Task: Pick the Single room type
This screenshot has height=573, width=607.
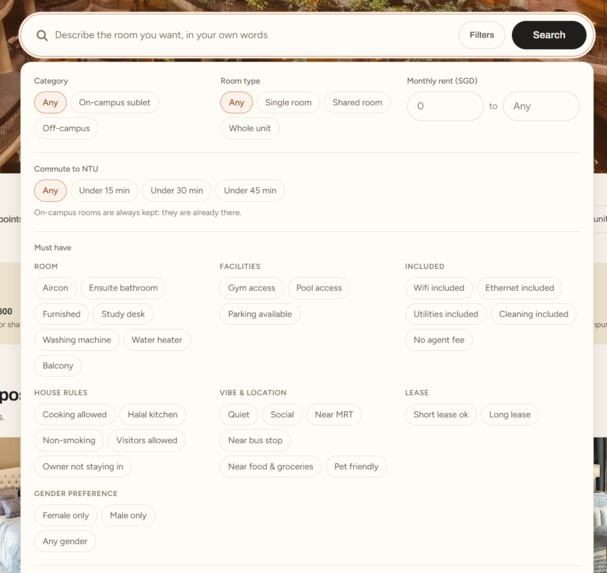Action: (288, 103)
